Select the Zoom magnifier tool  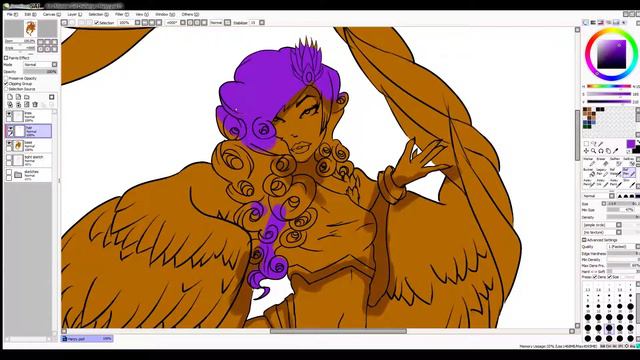click(593, 151)
